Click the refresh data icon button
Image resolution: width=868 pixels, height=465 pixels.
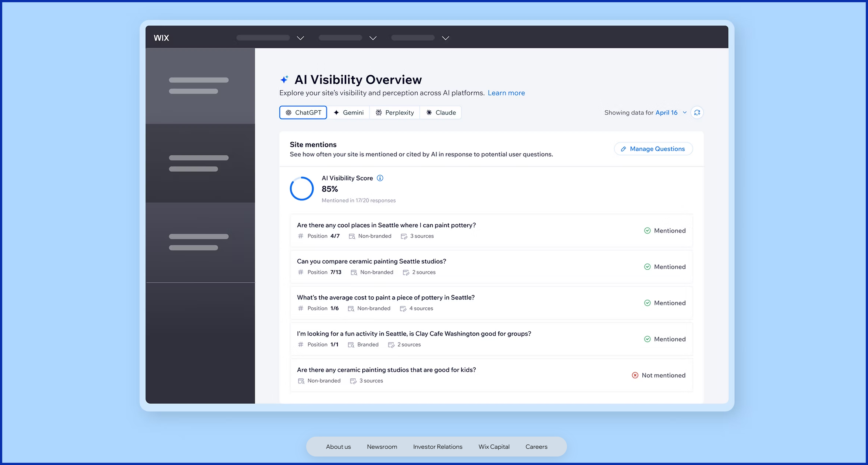coord(697,113)
